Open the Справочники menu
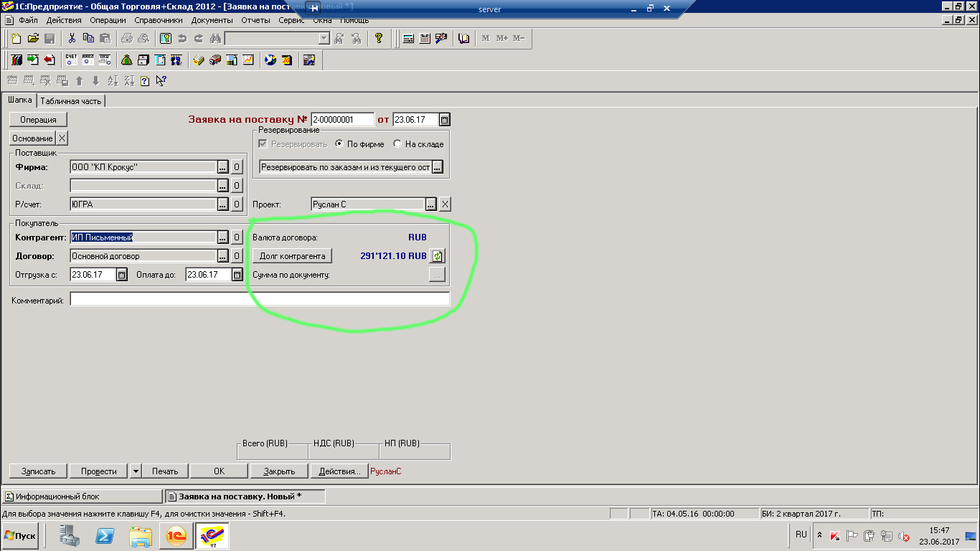980x551 pixels. click(159, 20)
